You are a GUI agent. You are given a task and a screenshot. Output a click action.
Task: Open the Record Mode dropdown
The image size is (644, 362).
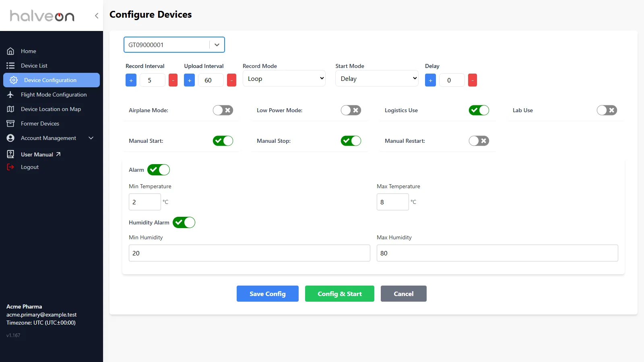(x=284, y=78)
